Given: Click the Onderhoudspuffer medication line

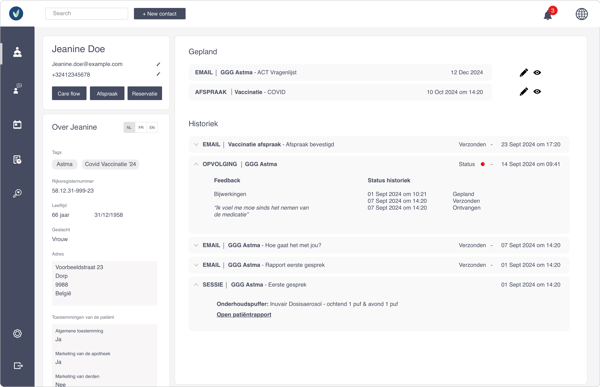Looking at the screenshot, I should click(x=307, y=304).
